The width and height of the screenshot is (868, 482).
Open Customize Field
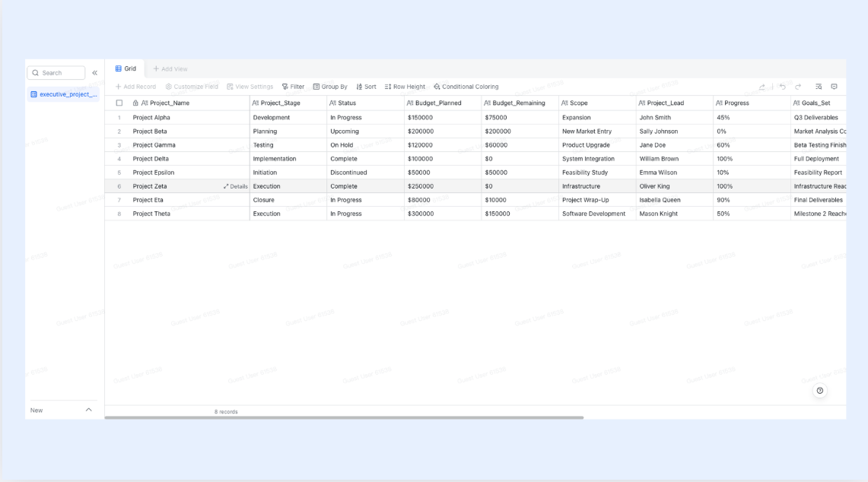[x=192, y=87]
